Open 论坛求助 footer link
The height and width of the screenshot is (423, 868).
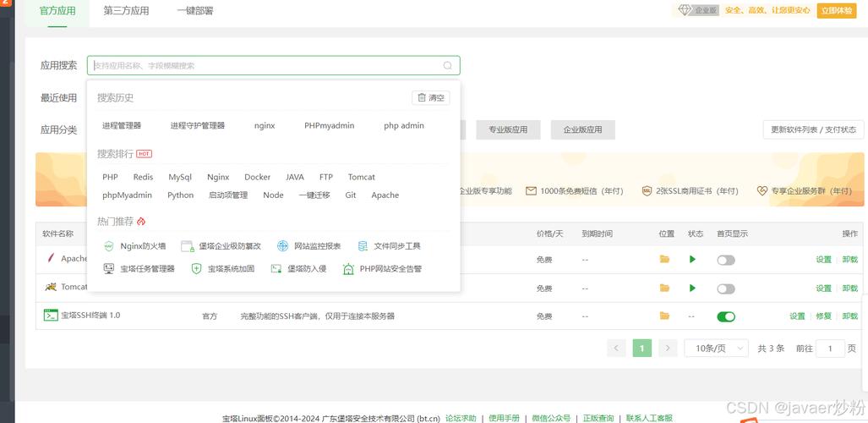461,418
